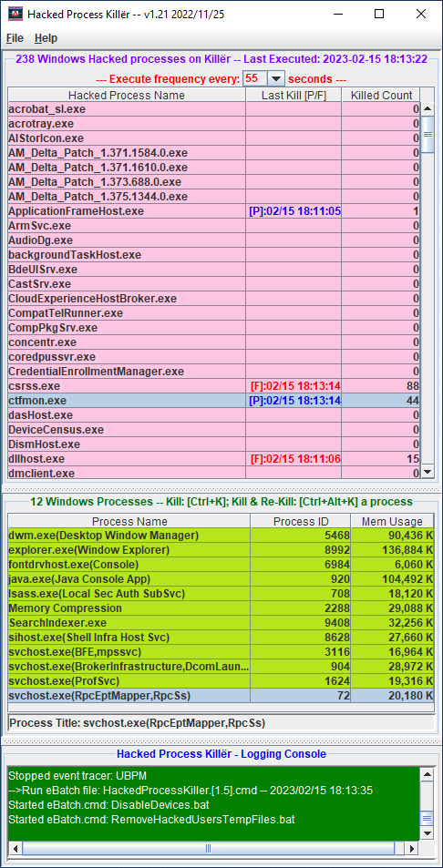Viewport: 443px width, 868px height.
Task: Click console horizontal scroll right arrow
Action: [x=412, y=848]
